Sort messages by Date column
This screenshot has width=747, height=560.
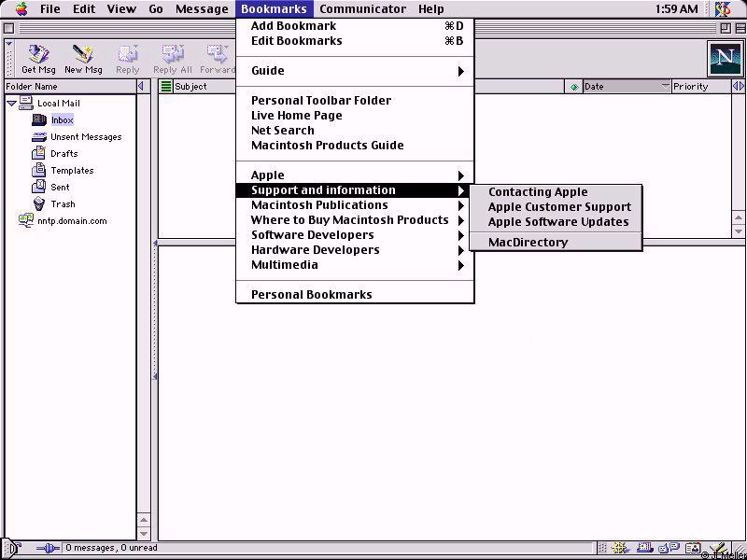627,87
